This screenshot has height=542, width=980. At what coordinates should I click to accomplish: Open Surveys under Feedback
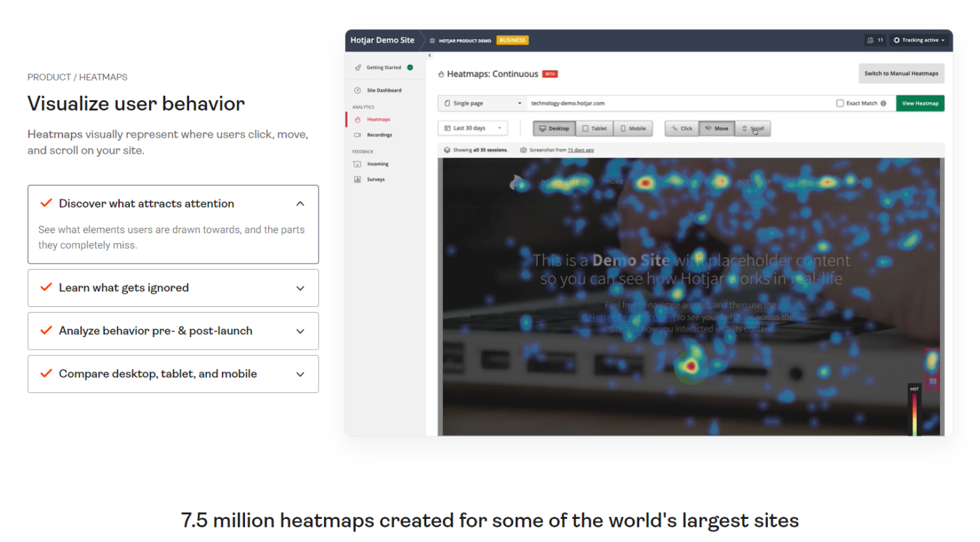[376, 180]
